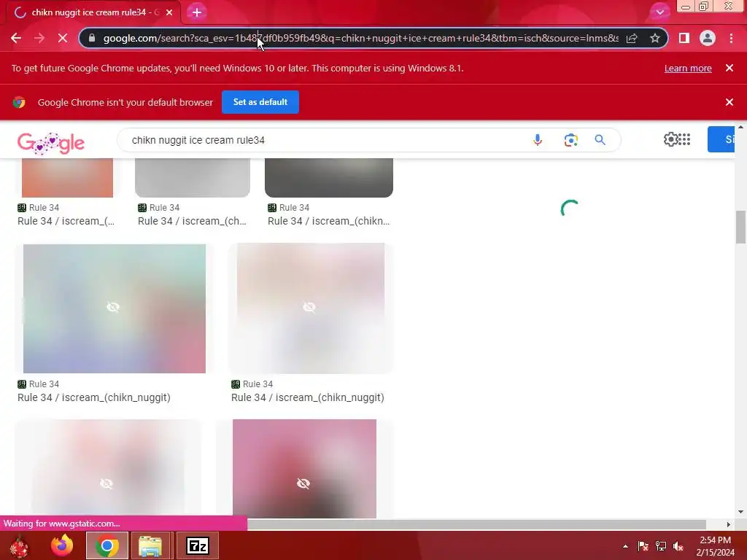Open result titled "Rule 34 / iscream_(ch..."
The width and height of the screenshot is (747, 560).
click(192, 221)
